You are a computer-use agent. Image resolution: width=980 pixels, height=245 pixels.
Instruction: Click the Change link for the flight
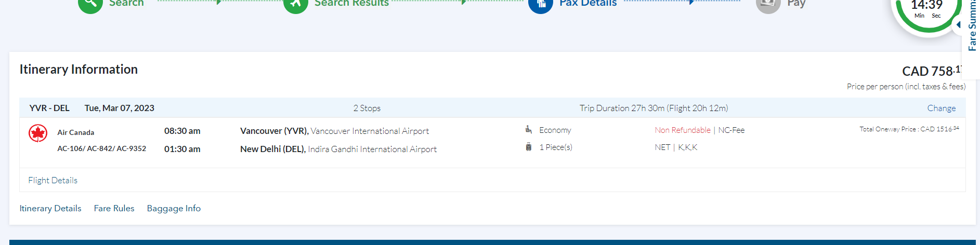click(941, 108)
